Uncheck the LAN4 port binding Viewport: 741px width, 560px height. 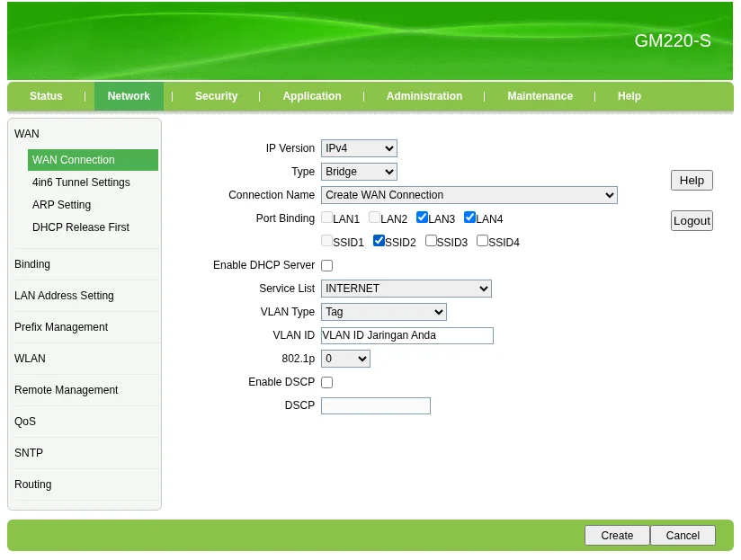(x=469, y=218)
